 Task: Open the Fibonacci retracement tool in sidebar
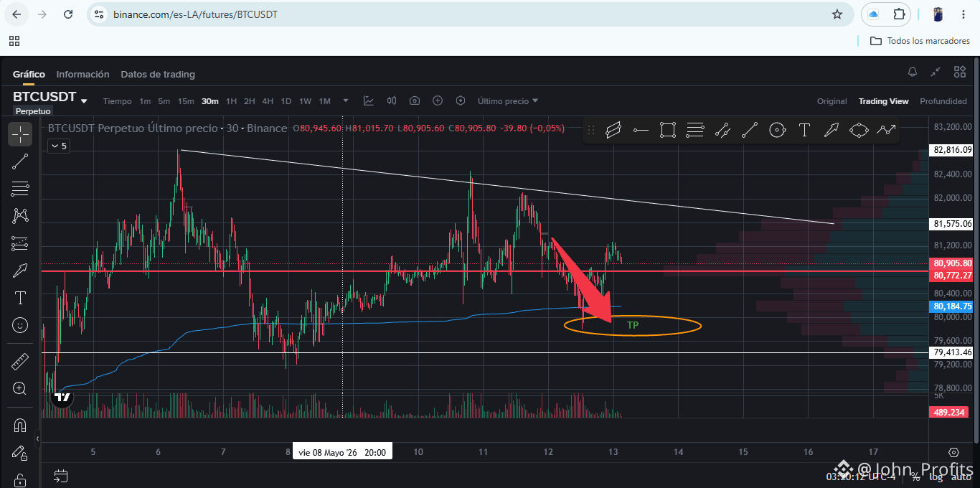pyautogui.click(x=20, y=189)
